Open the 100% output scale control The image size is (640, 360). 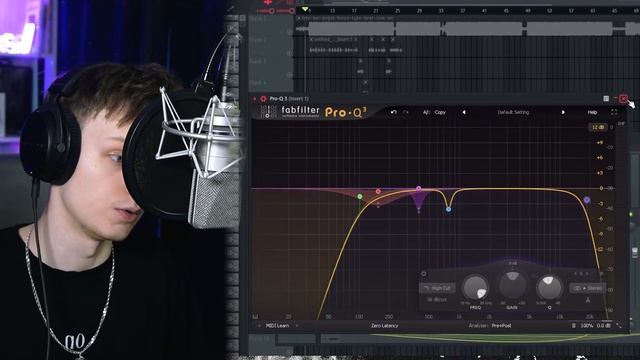pos(587,326)
